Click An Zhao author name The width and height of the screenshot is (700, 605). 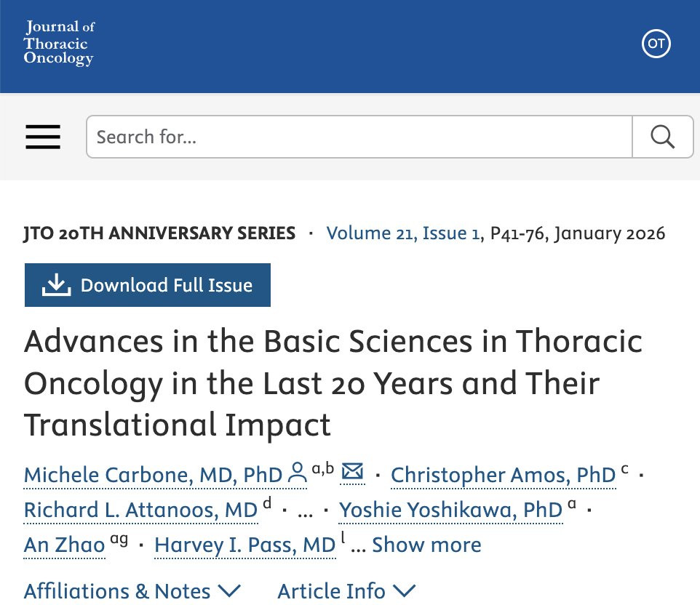tap(64, 545)
